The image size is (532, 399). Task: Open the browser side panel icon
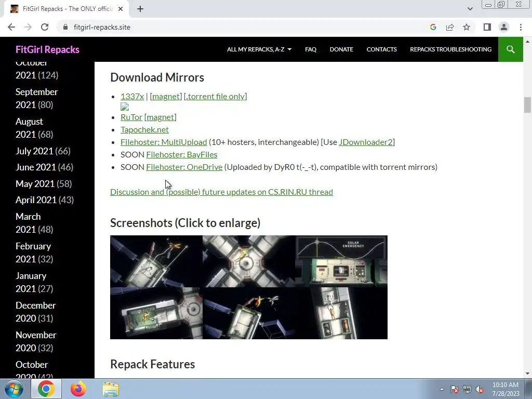487,27
